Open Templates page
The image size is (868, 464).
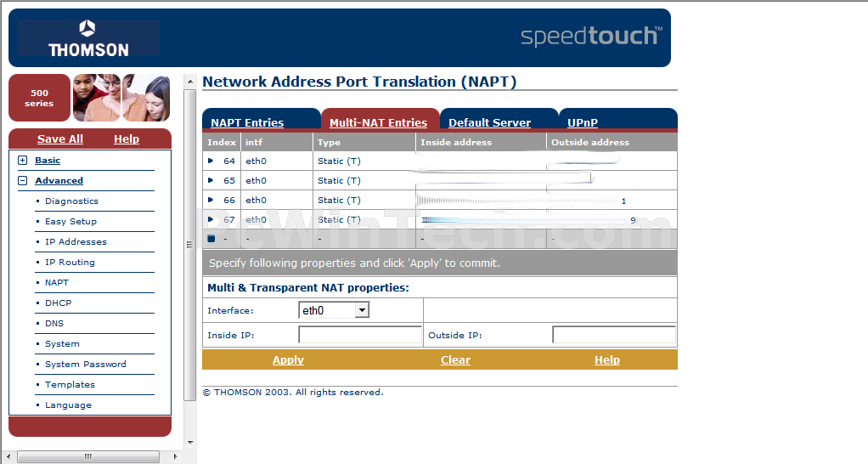pyautogui.click(x=70, y=385)
